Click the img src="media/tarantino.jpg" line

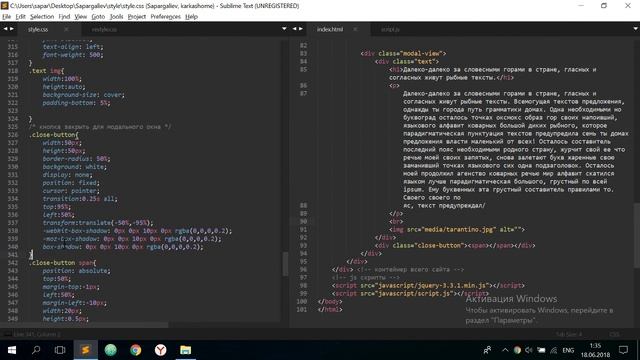[x=457, y=229]
